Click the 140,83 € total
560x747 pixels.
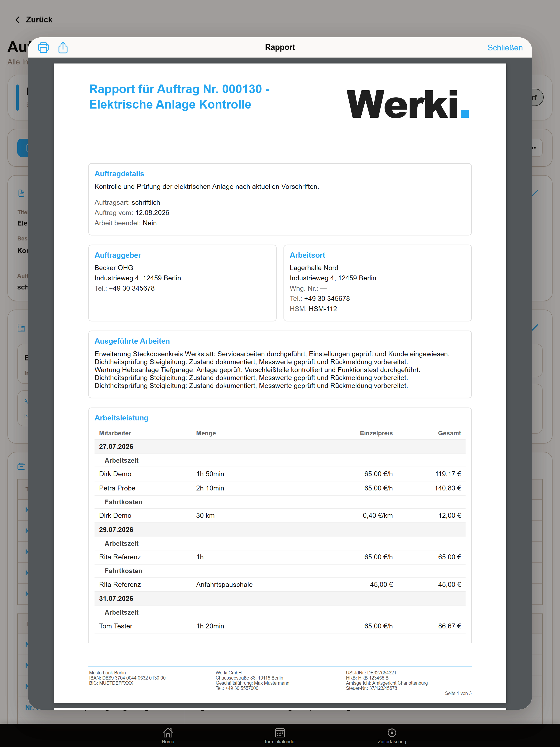pyautogui.click(x=448, y=488)
